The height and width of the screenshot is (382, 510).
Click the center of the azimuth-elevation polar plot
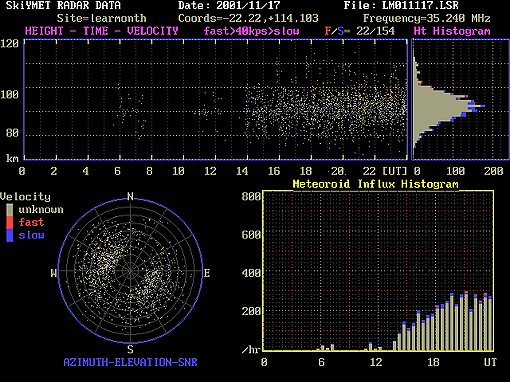[x=130, y=271]
